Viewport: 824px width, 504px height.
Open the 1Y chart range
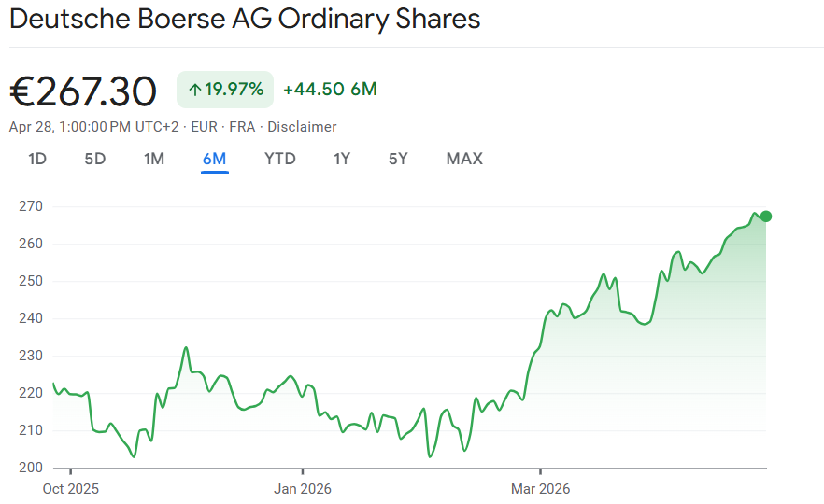(342, 159)
